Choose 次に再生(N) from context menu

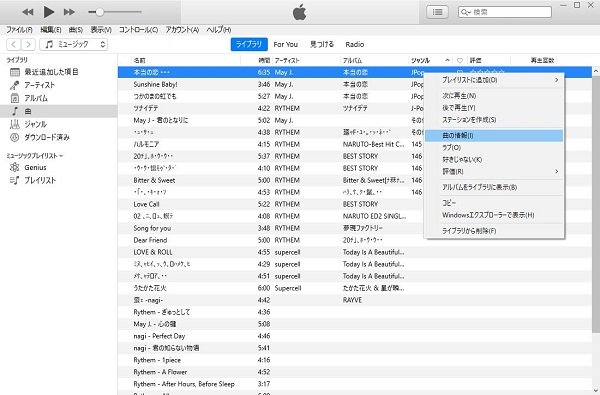click(x=494, y=96)
